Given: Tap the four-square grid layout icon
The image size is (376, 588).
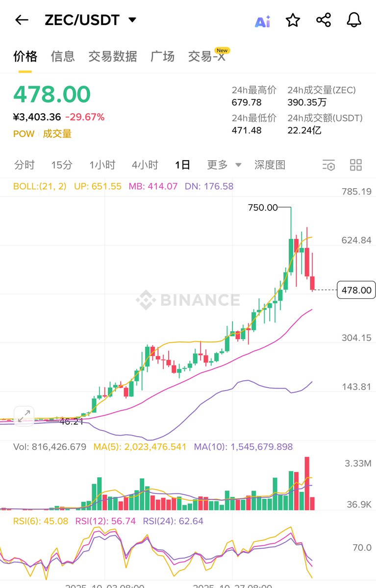Looking at the screenshot, I should 356,165.
